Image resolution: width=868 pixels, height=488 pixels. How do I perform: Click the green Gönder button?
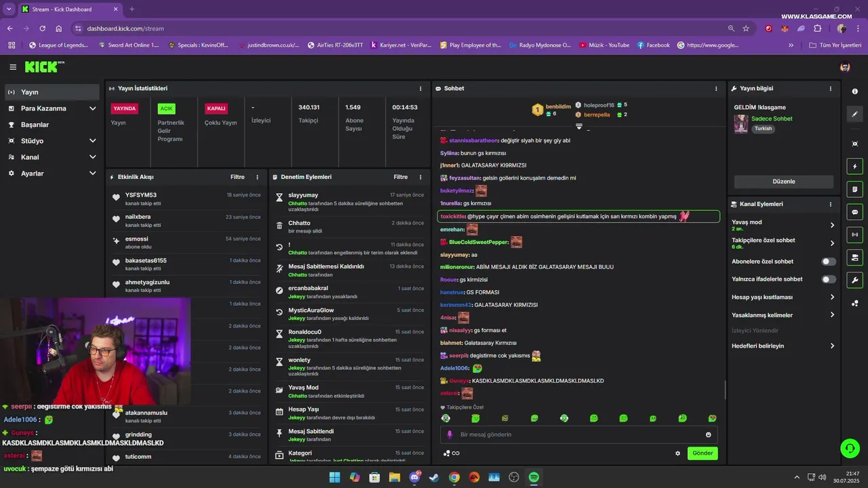pyautogui.click(x=703, y=453)
